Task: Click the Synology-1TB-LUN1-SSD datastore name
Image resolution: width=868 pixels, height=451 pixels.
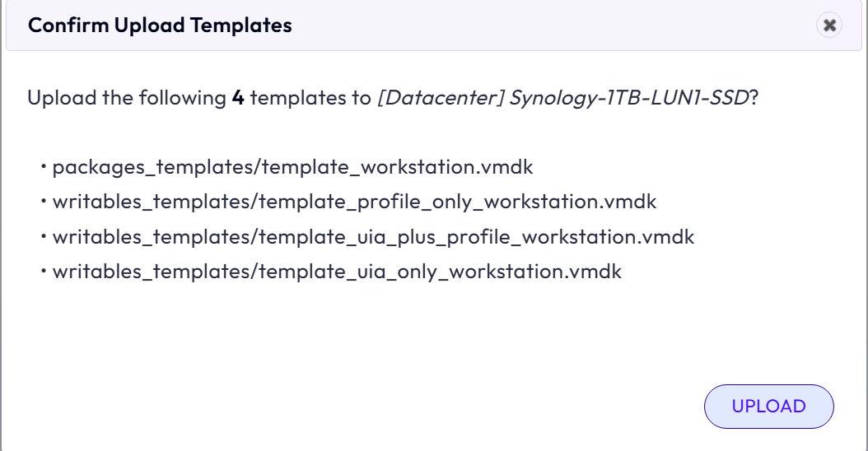Action: pos(629,98)
